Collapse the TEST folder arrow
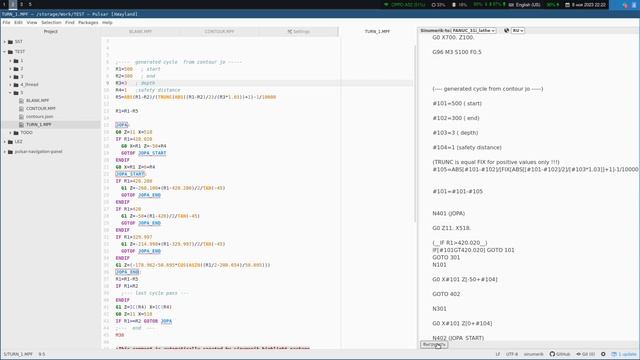Screen dimensions: 640x360 (5, 52)
